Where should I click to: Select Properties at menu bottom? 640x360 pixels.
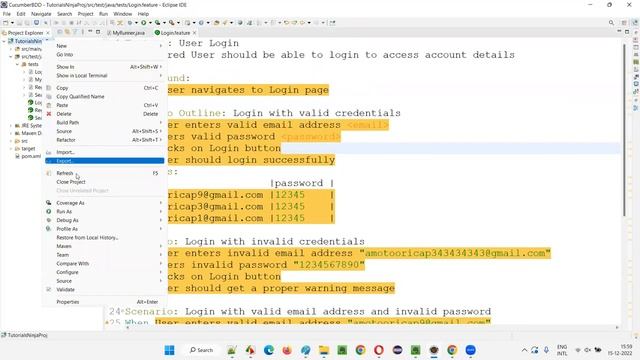pos(105,302)
